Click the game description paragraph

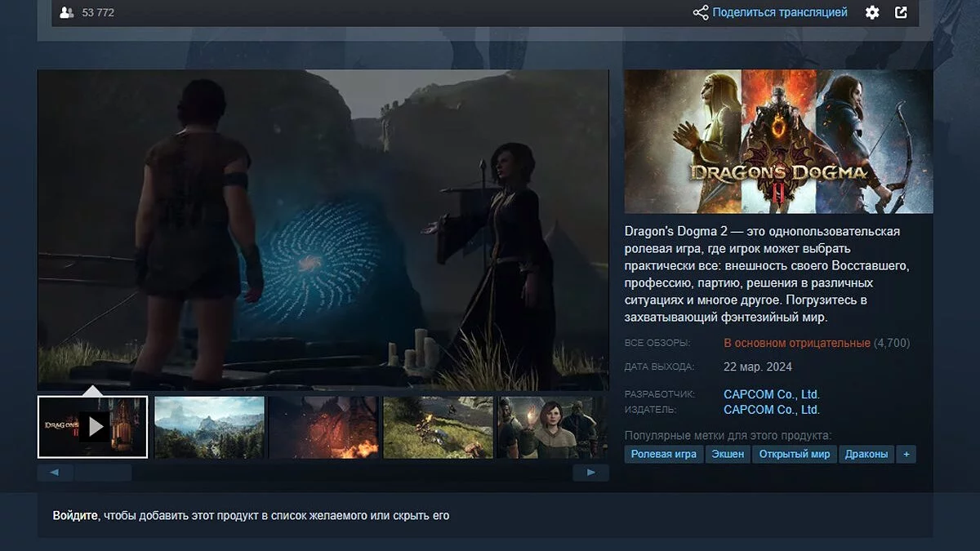tap(768, 274)
